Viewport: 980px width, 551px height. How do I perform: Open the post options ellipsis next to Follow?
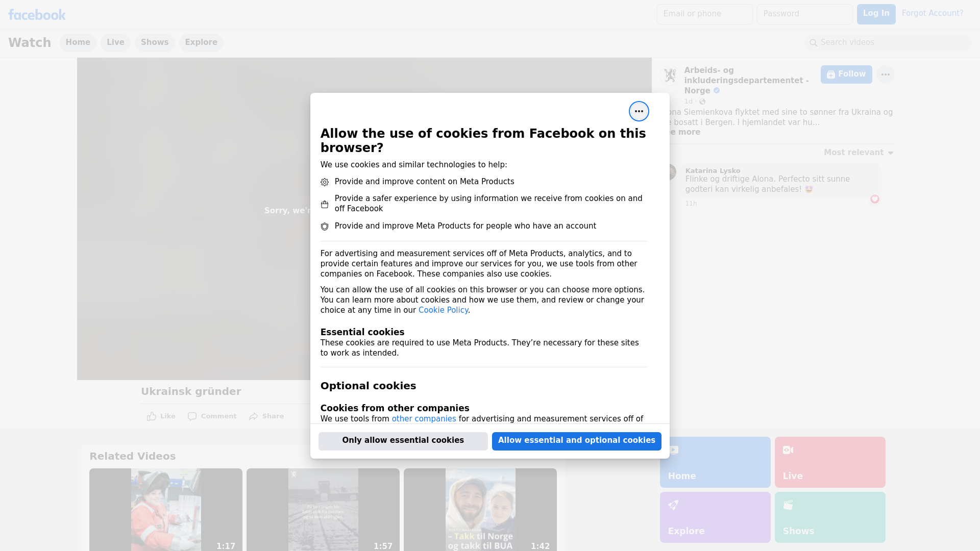(885, 74)
